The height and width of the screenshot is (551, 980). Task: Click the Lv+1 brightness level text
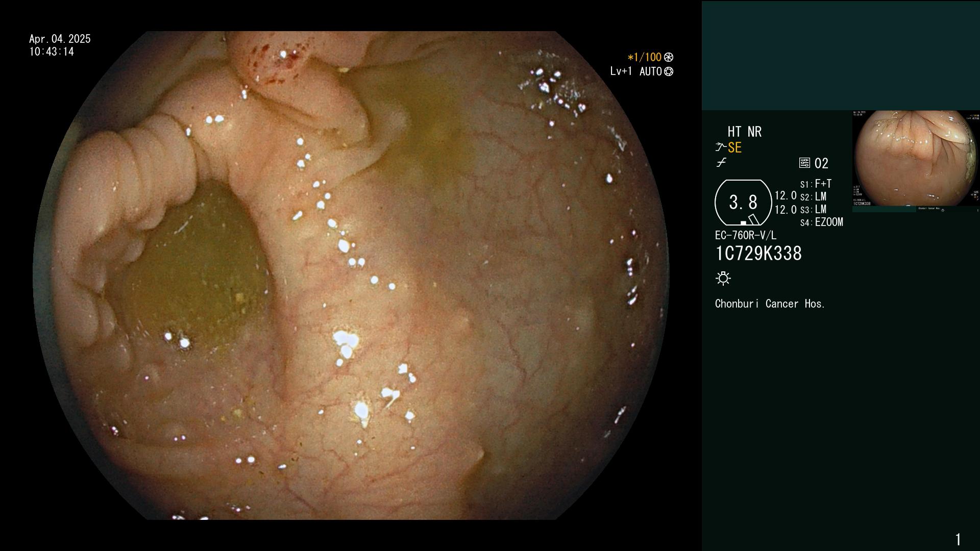pos(621,71)
